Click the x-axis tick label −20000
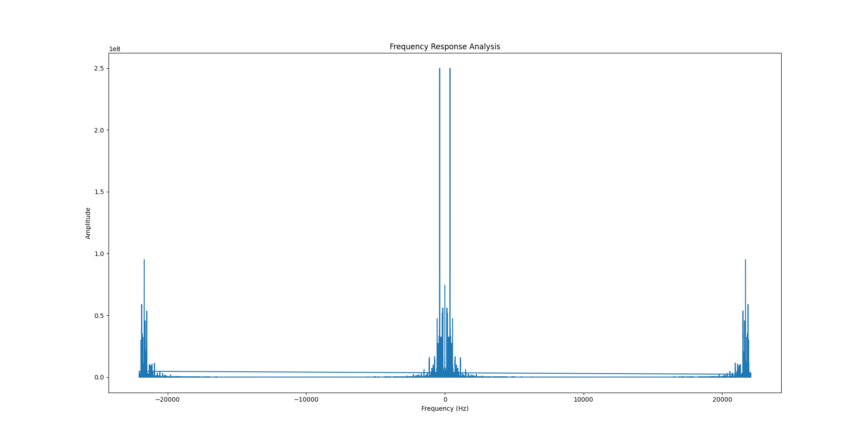The image size is (868, 441). click(x=168, y=399)
